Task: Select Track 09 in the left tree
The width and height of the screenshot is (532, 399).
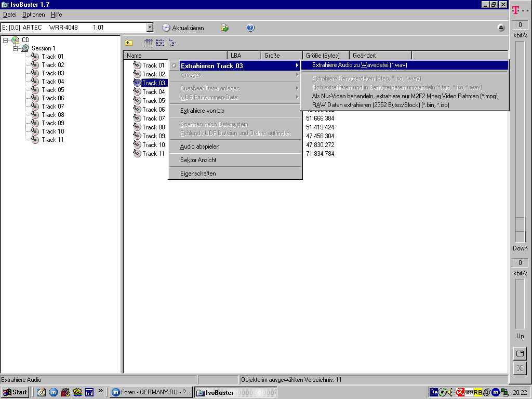Action: (53, 123)
